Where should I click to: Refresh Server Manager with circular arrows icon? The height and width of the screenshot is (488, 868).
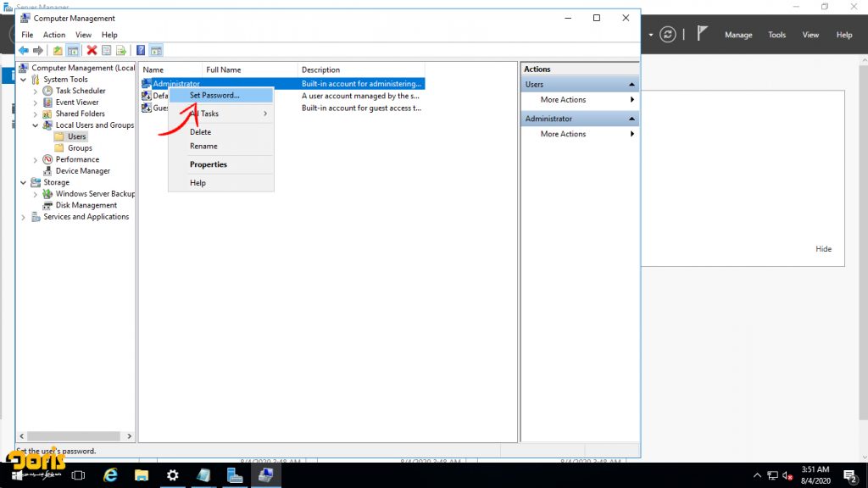click(x=668, y=34)
